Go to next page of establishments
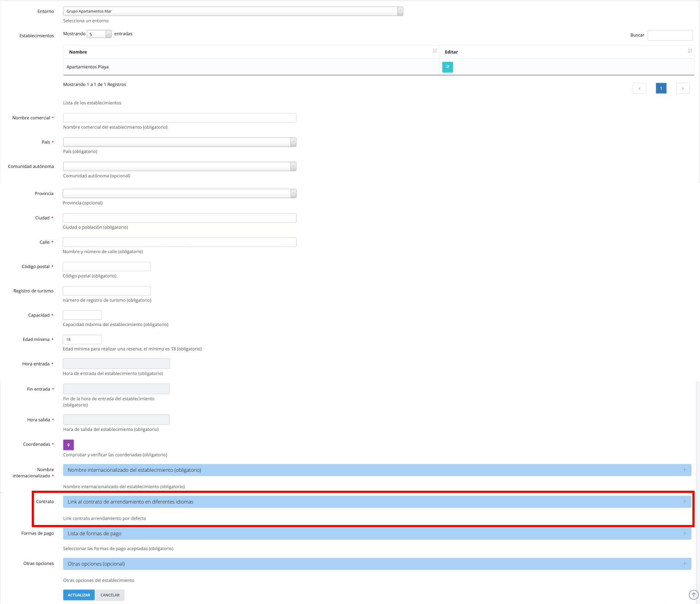 click(682, 89)
